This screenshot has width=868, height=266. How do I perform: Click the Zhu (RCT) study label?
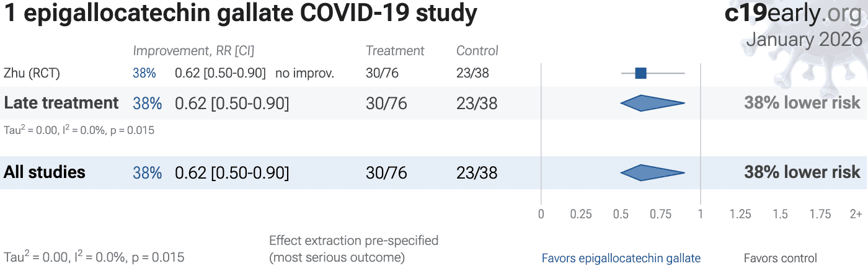point(32,73)
